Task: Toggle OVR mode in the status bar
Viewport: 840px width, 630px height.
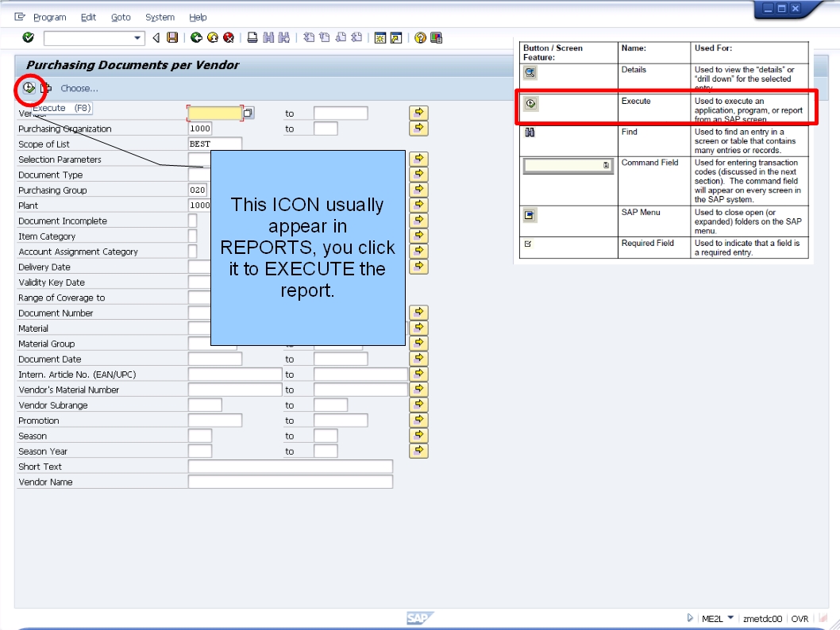Action: click(x=800, y=618)
